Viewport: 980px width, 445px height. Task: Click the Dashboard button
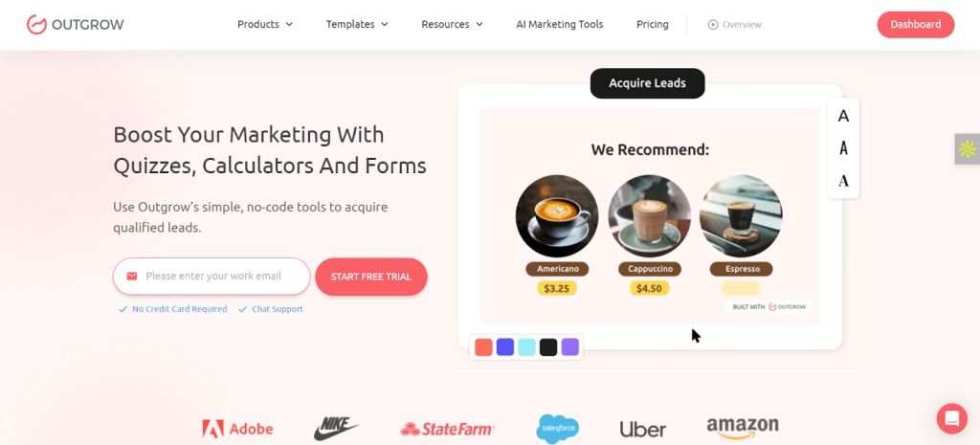point(916,24)
